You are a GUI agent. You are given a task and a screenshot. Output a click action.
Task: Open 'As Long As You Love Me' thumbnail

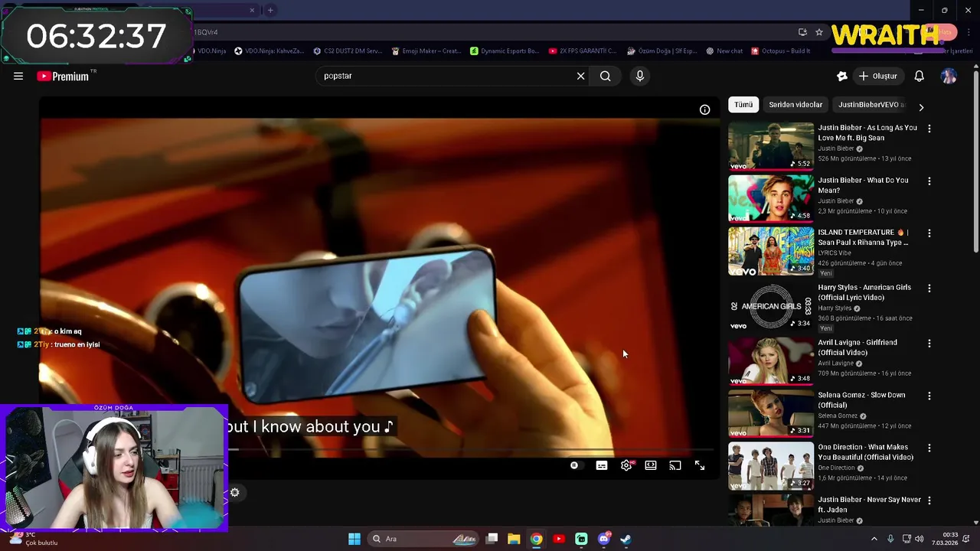point(771,145)
